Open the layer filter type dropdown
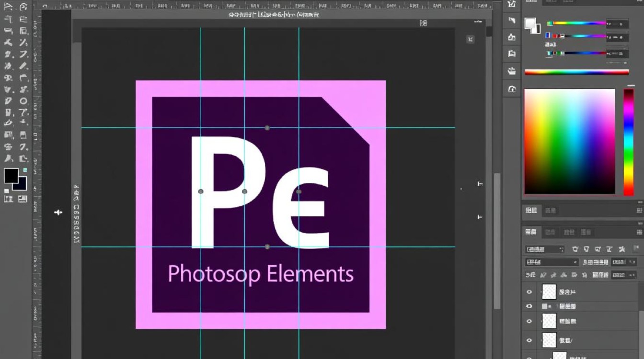Image resolution: width=644 pixels, height=359 pixels. click(545, 249)
